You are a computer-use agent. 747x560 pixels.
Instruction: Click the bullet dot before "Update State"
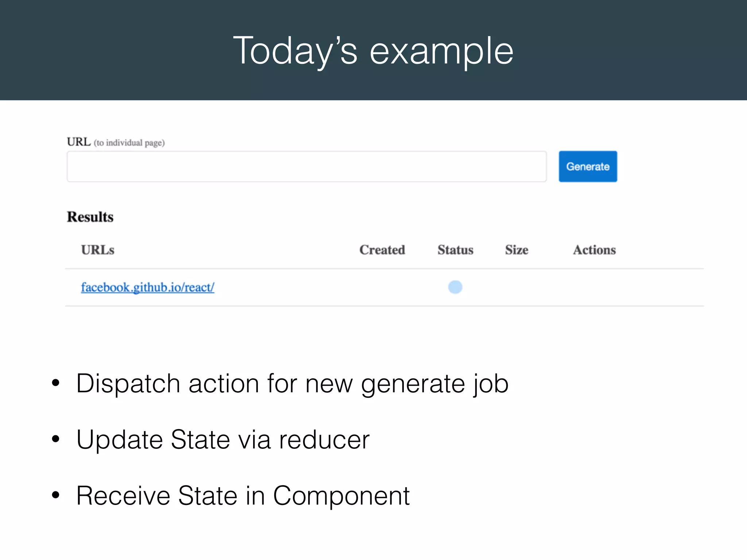[55, 439]
